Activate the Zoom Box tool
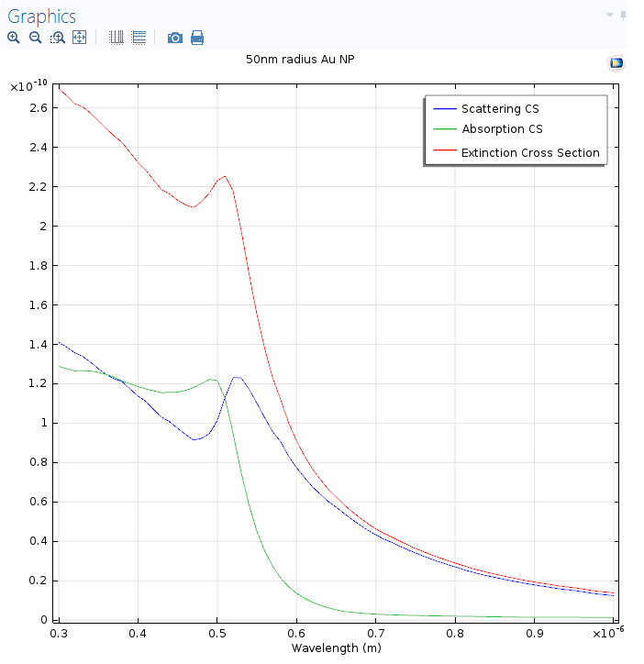644x664 pixels. pyautogui.click(x=57, y=38)
